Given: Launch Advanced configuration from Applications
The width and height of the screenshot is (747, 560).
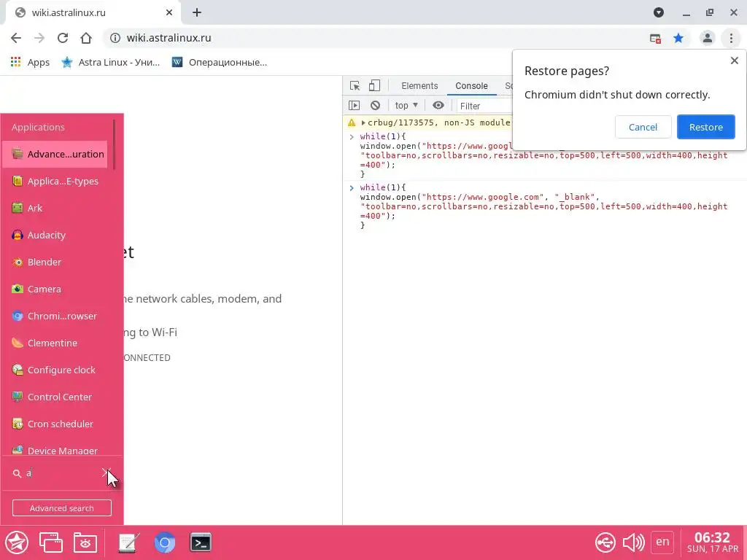Looking at the screenshot, I should [x=55, y=155].
